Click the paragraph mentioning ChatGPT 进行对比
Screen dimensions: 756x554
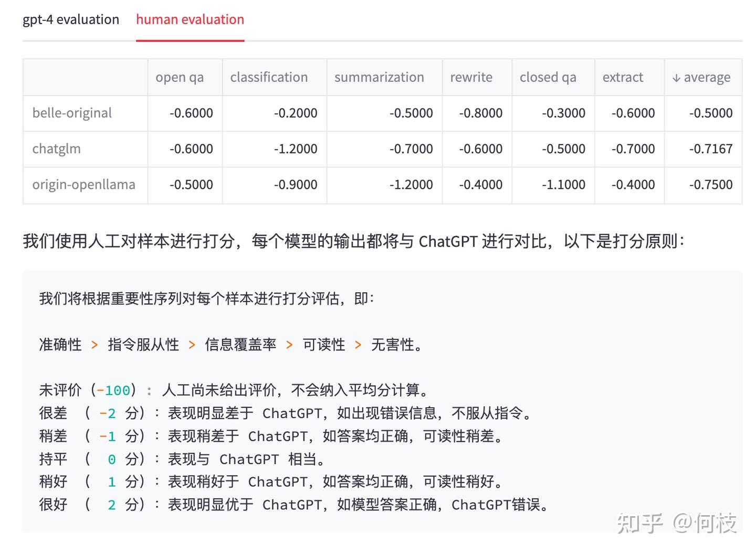354,241
